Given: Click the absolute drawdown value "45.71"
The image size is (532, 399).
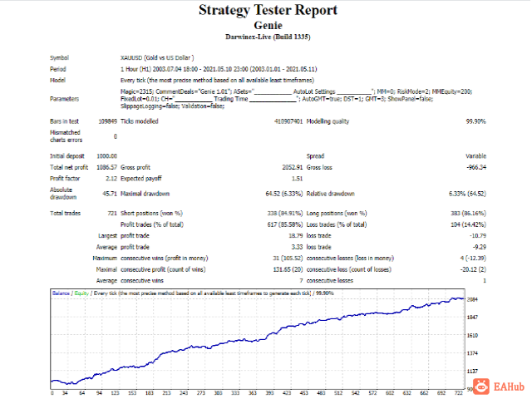Looking at the screenshot, I should tap(110, 194).
